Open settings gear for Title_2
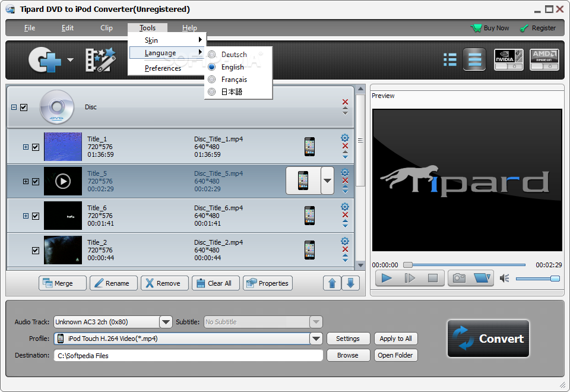 344,241
